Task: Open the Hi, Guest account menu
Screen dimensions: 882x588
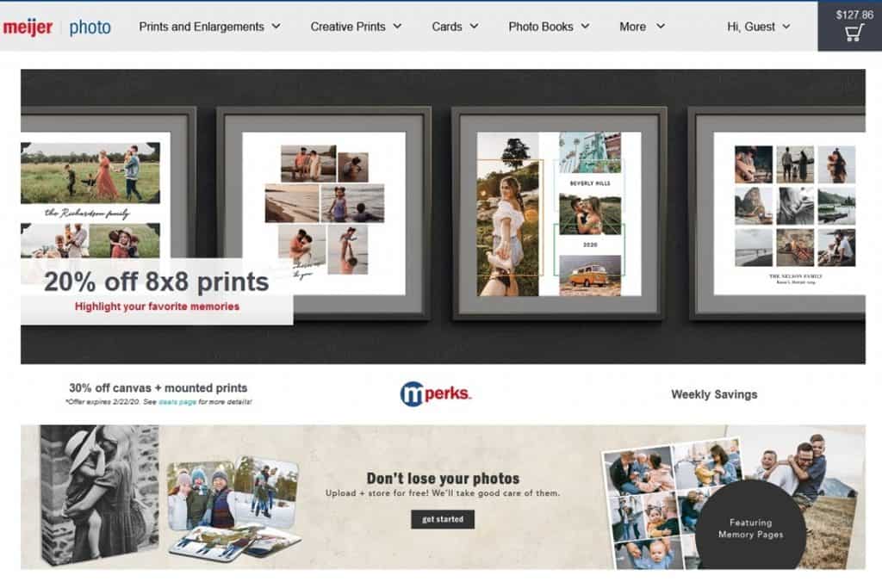Action: click(750, 27)
